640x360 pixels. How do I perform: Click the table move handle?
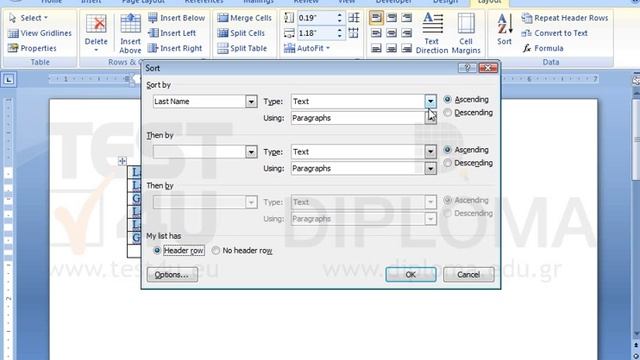coord(122,161)
